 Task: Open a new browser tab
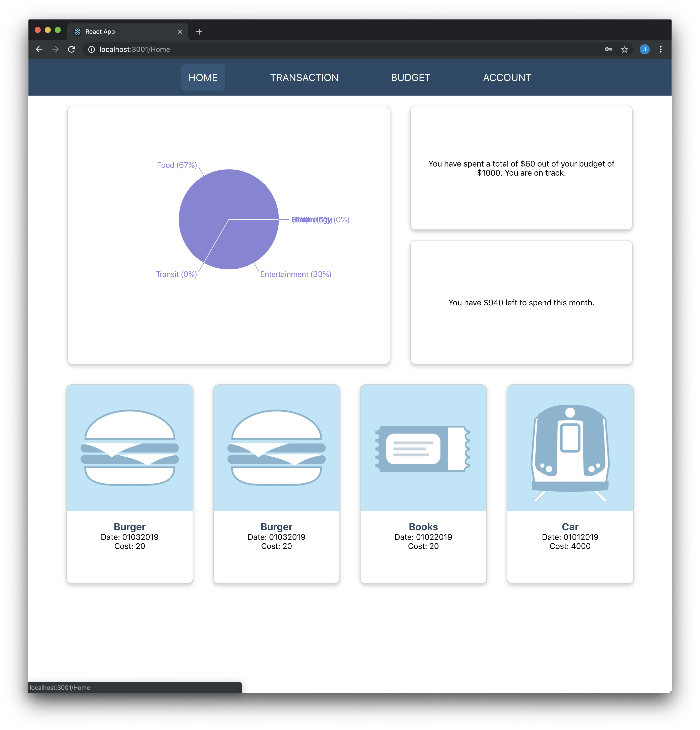click(x=199, y=32)
